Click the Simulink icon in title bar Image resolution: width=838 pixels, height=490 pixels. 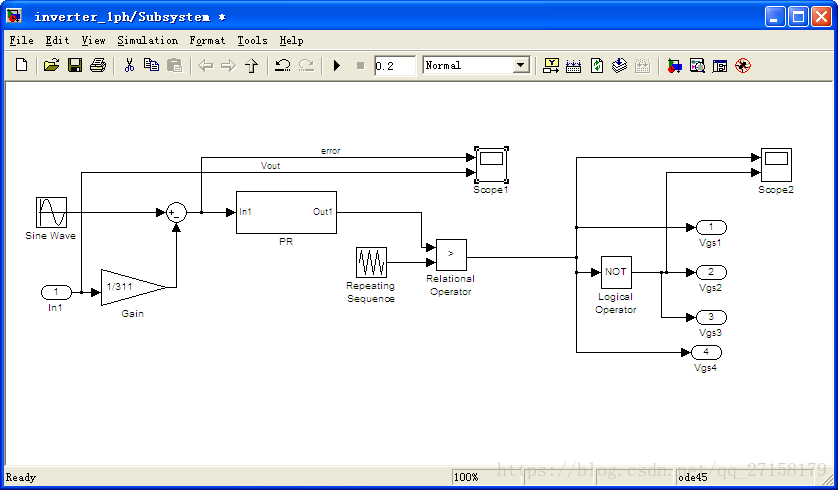(x=14, y=17)
